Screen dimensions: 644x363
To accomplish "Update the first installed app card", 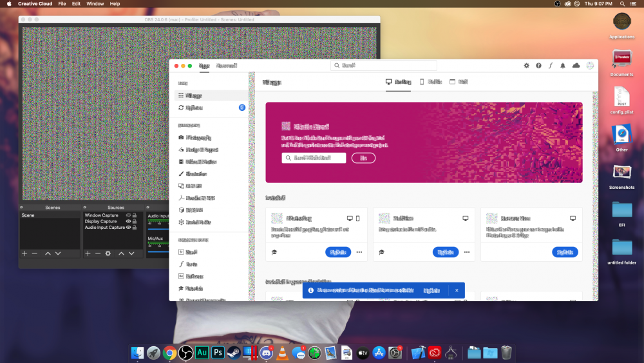I will click(338, 252).
